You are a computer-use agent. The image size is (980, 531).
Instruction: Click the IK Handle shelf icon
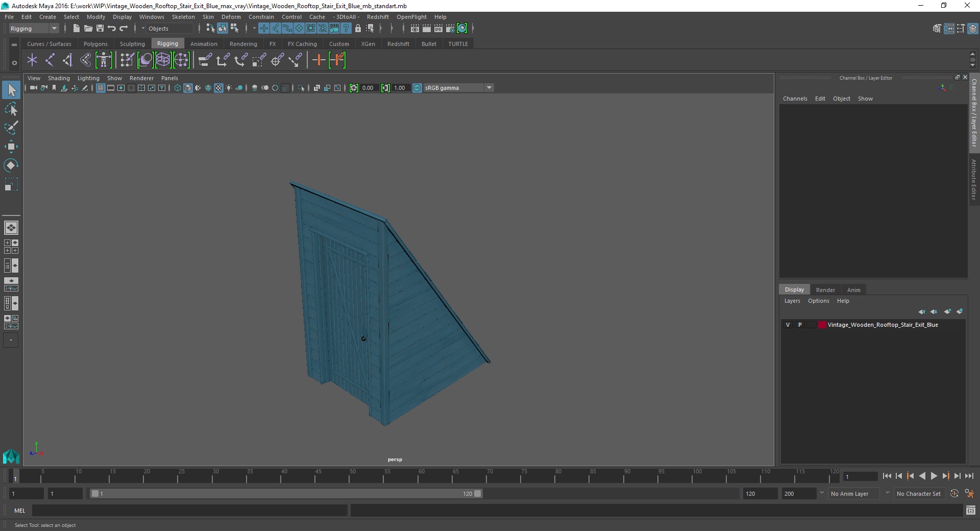(x=68, y=60)
